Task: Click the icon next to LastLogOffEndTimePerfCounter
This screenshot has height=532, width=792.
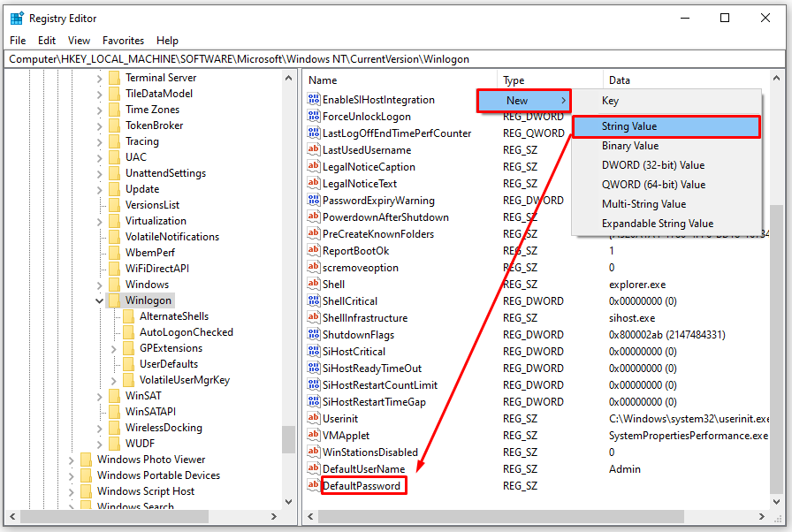Action: [x=313, y=133]
